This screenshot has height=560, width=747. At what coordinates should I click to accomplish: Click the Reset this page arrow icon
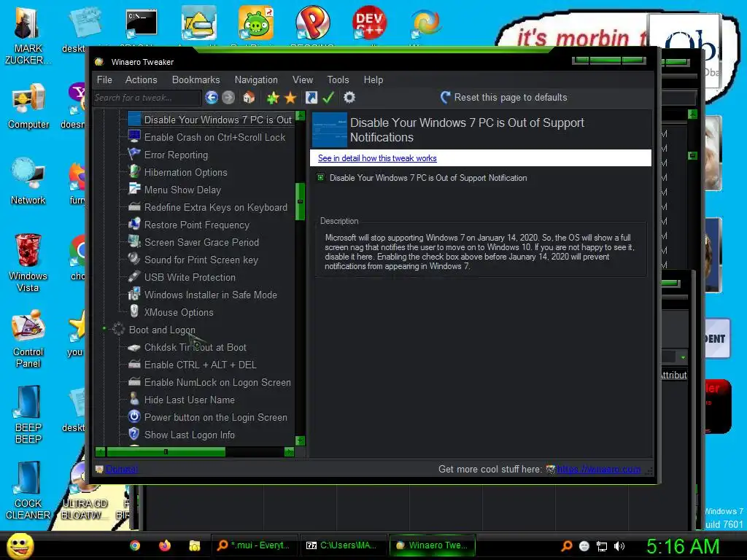(x=446, y=98)
